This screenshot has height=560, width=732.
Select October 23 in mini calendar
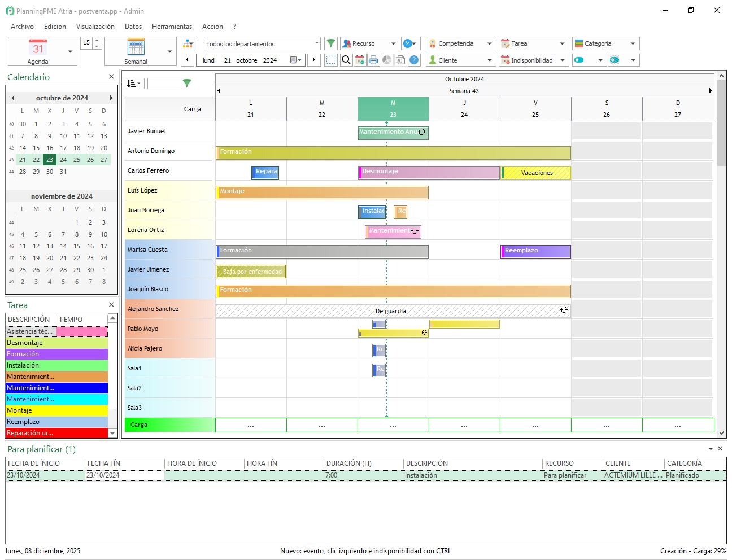pyautogui.click(x=50, y=160)
